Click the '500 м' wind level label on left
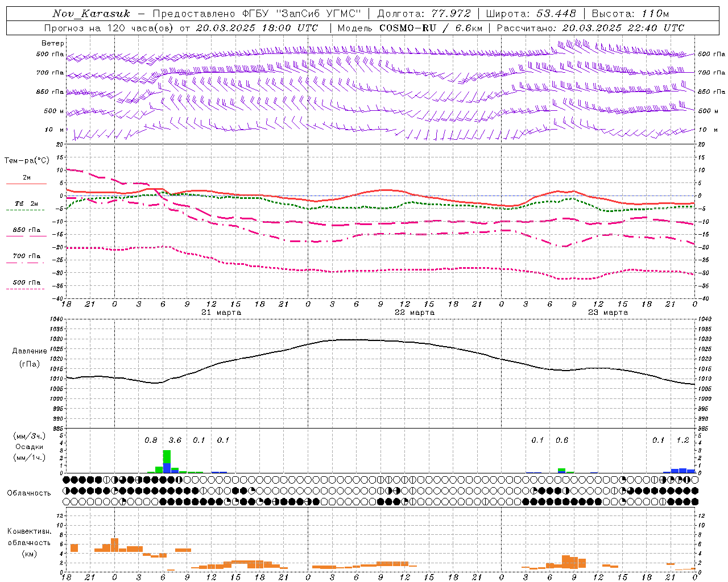The image size is (728, 582). (x=54, y=111)
